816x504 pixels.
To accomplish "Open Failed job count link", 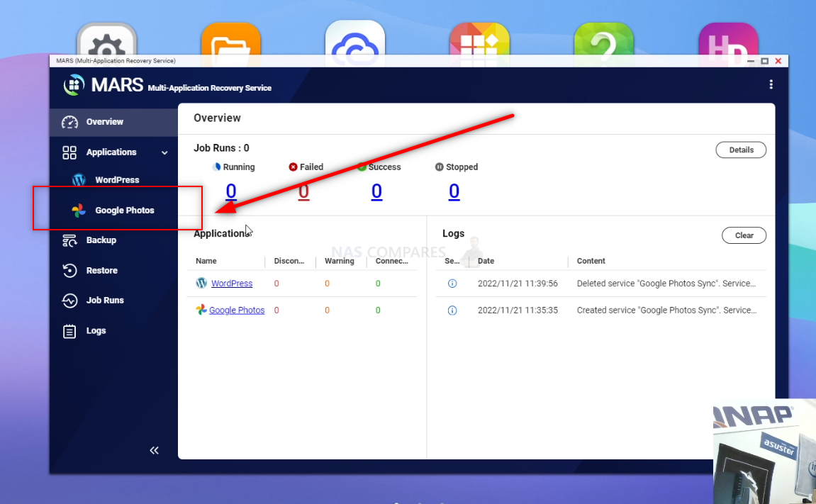I will point(304,191).
